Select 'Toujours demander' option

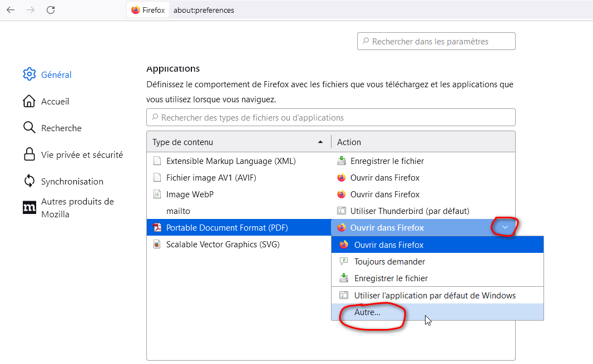point(389,261)
